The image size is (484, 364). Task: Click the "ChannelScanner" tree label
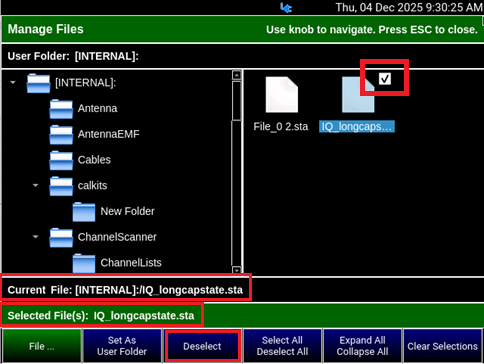117,237
